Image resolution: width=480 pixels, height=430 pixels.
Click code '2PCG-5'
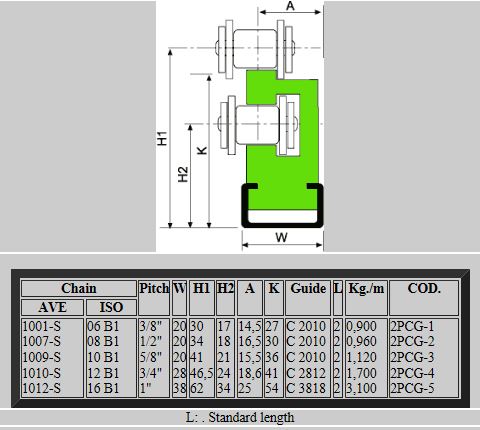(x=412, y=388)
